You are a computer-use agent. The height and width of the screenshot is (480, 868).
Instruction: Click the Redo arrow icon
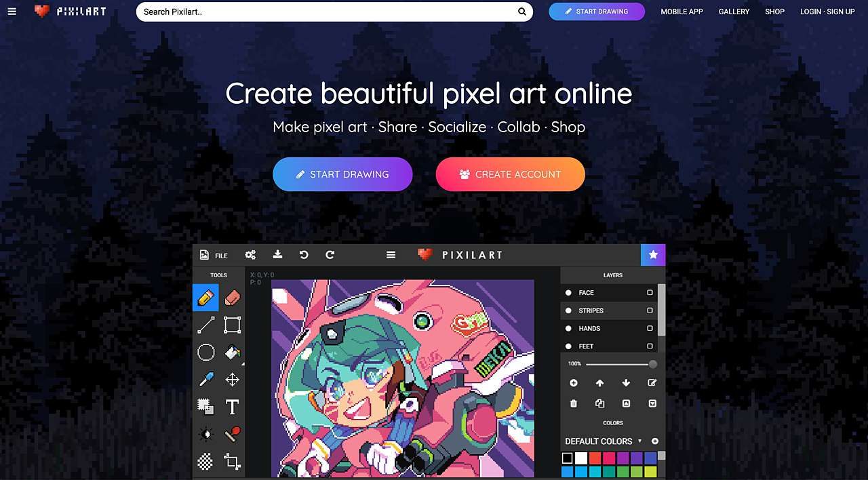tap(330, 255)
